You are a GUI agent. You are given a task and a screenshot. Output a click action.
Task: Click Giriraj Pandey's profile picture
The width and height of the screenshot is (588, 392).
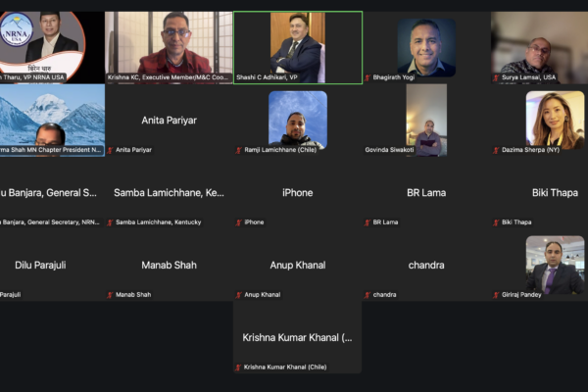[555, 265]
